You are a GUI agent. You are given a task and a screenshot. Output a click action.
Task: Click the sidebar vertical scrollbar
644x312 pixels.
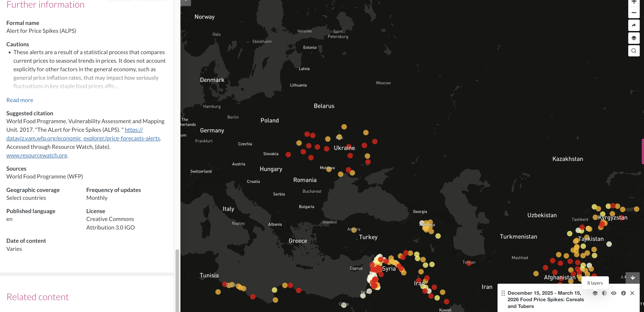click(x=177, y=280)
